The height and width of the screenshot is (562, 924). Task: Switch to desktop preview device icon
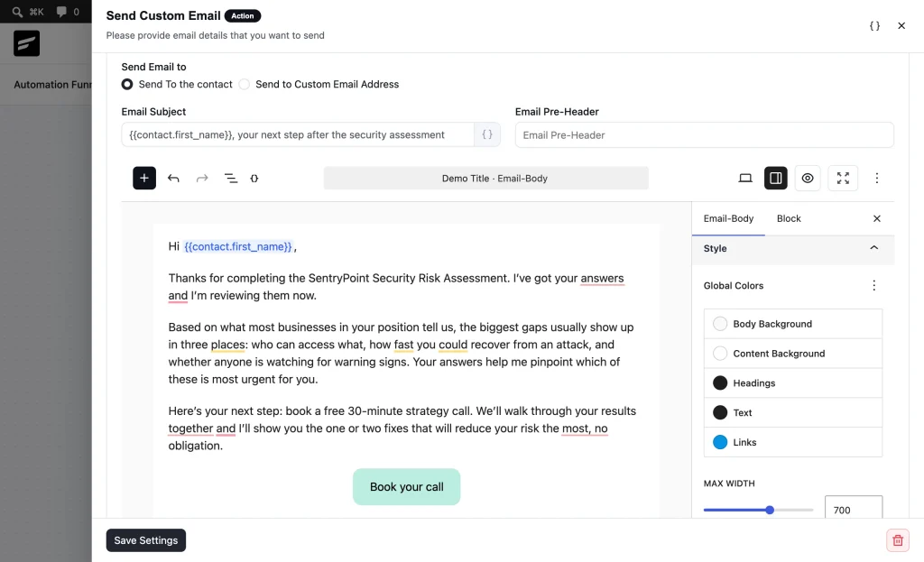pos(745,178)
